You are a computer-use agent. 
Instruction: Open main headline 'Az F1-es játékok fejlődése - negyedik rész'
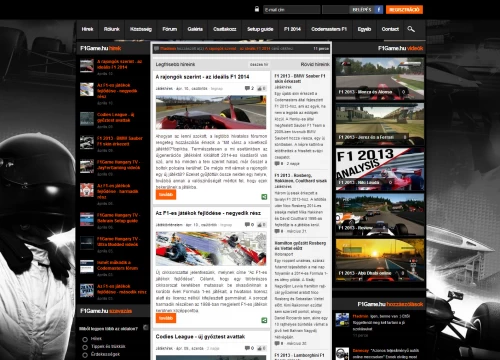pyautogui.click(x=208, y=213)
